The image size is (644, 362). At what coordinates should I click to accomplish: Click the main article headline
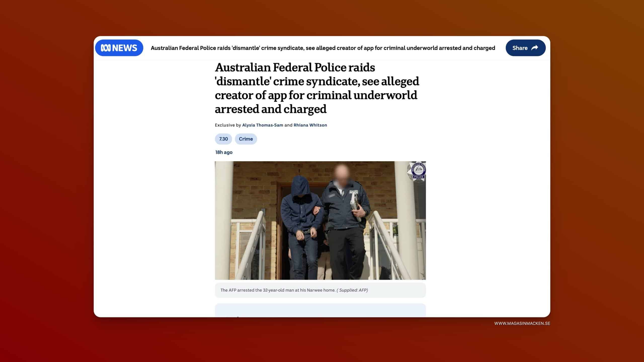317,88
